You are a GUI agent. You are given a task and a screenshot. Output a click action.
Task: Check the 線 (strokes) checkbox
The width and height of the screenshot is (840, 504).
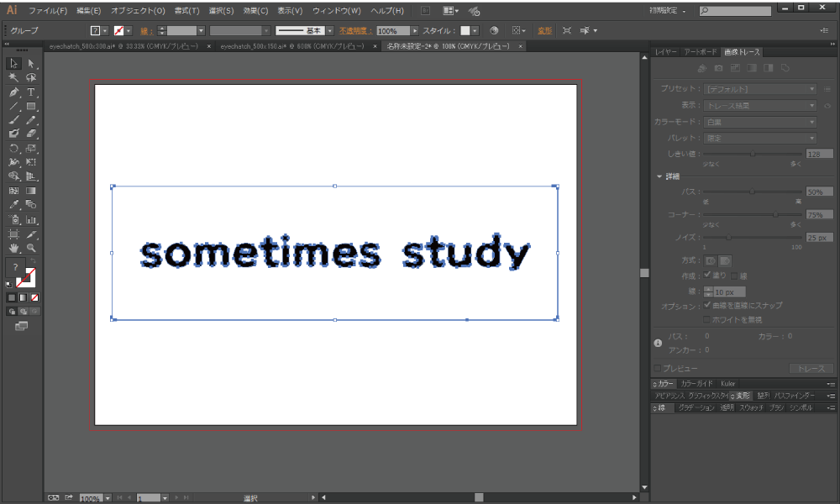(x=734, y=276)
